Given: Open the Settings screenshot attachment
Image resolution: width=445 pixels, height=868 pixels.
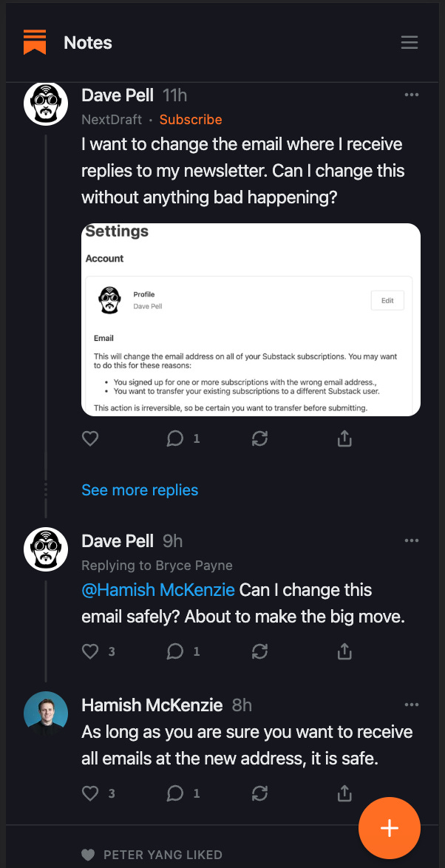Looking at the screenshot, I should pos(251,319).
